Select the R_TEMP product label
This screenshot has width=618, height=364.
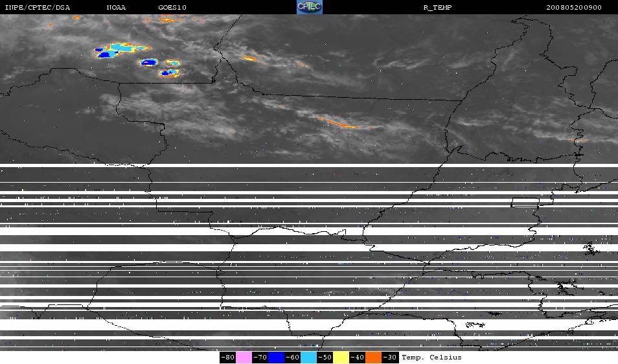point(437,8)
